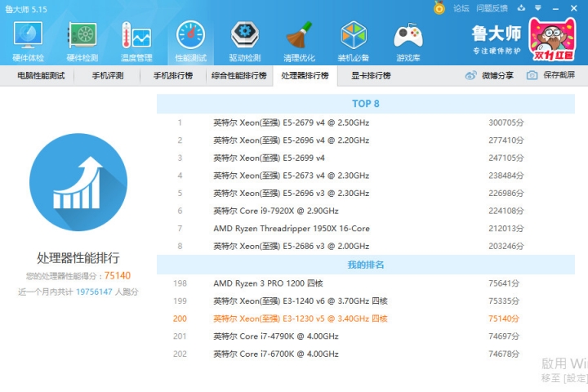588x392 pixels.
Task: Close the 鲁大师 window
Action: click(574, 8)
